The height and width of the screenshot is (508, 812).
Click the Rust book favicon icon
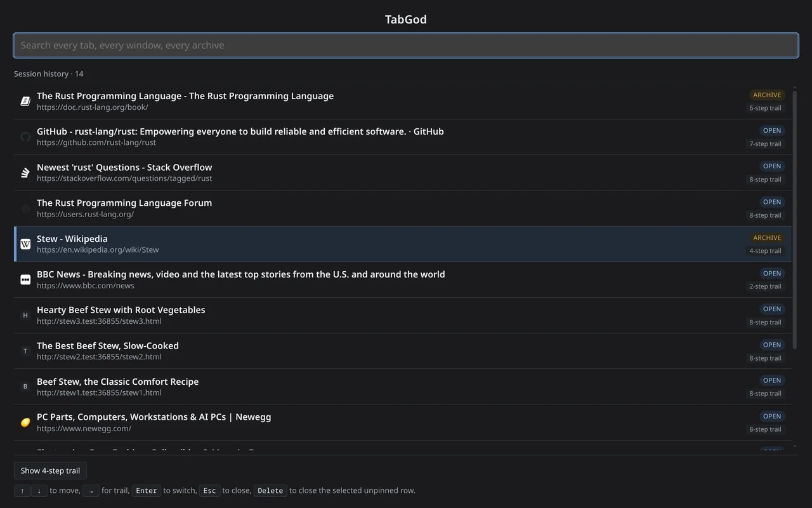25,101
